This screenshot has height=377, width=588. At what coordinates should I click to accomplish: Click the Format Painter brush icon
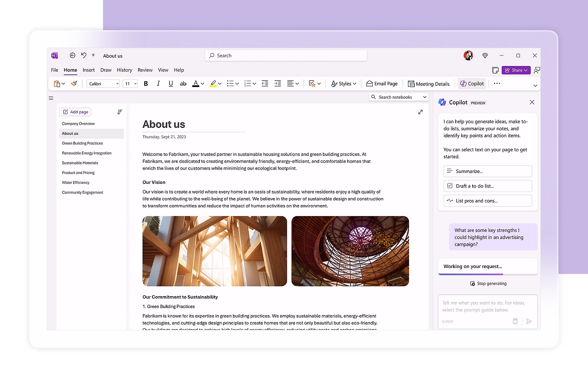tap(74, 84)
